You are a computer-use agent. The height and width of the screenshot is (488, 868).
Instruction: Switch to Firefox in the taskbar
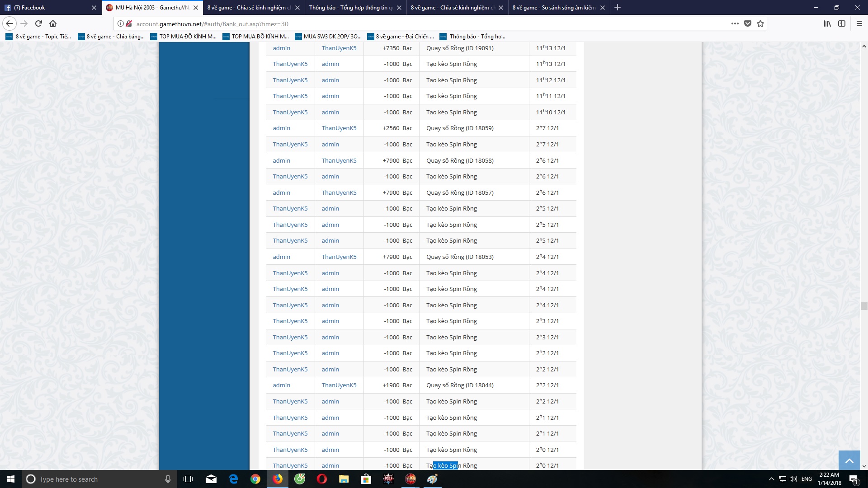278,479
